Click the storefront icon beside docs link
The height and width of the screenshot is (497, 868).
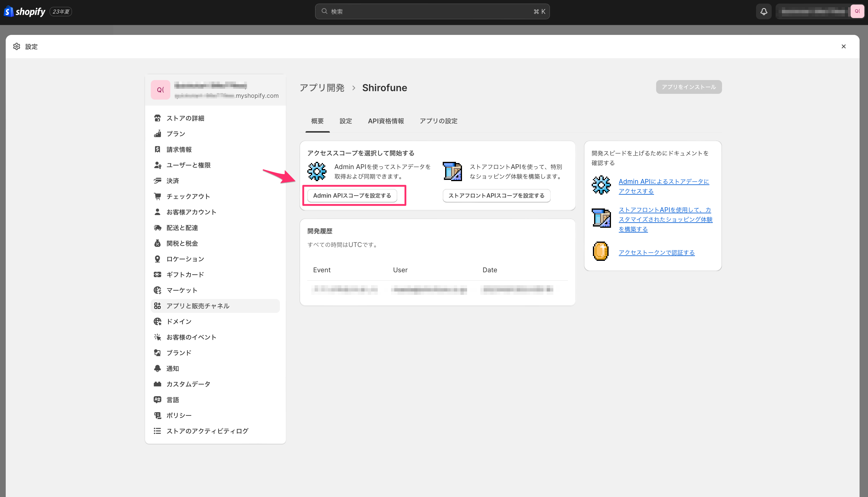601,218
